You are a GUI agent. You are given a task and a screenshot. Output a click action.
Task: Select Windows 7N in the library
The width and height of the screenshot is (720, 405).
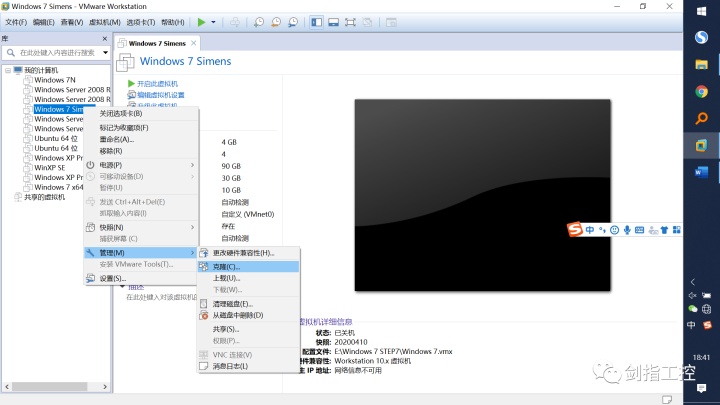click(x=55, y=80)
